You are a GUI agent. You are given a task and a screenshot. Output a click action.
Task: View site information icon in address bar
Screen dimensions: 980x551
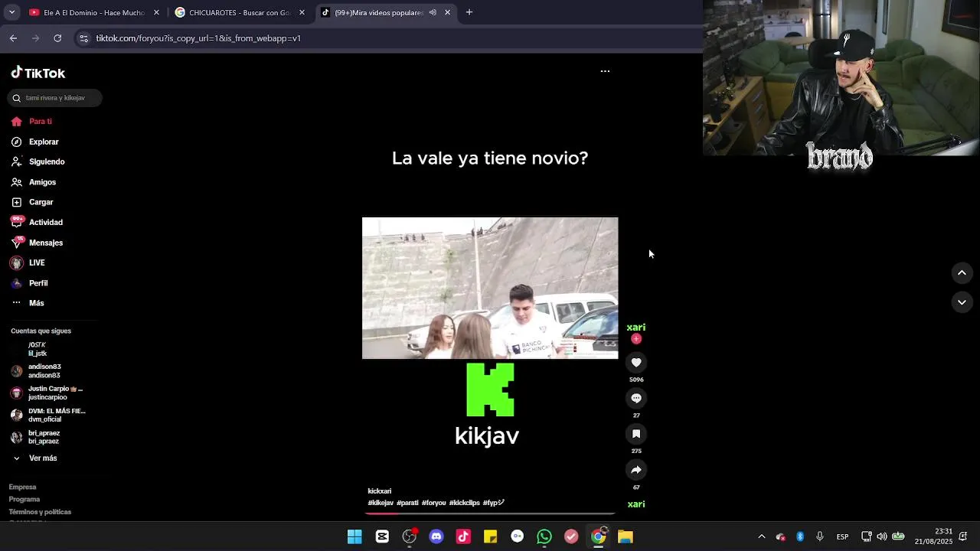coord(83,38)
